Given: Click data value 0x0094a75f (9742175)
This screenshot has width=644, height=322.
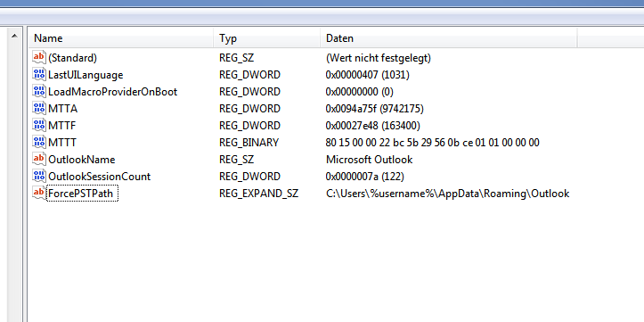Looking at the screenshot, I should 375,109.
